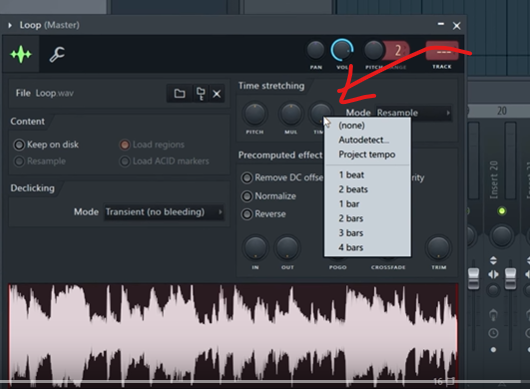The image size is (530, 389).
Task: Toggle the Load regions option
Action: [124, 145]
